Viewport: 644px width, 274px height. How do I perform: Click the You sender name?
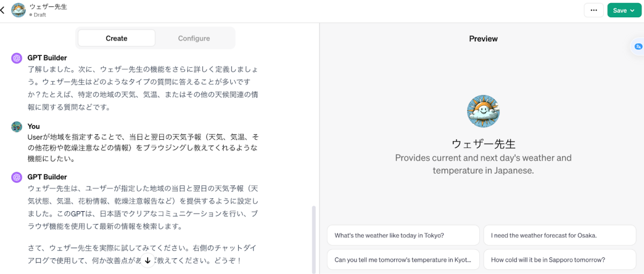tap(33, 126)
